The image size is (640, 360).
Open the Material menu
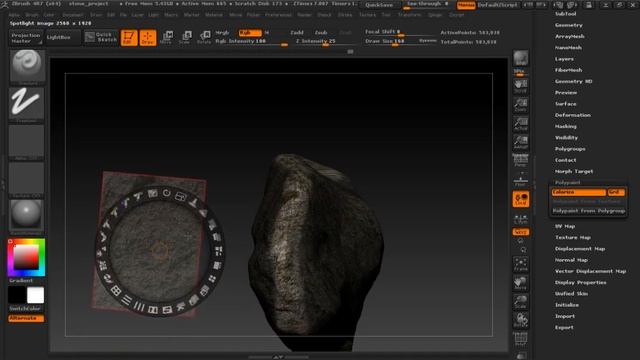coord(214,15)
